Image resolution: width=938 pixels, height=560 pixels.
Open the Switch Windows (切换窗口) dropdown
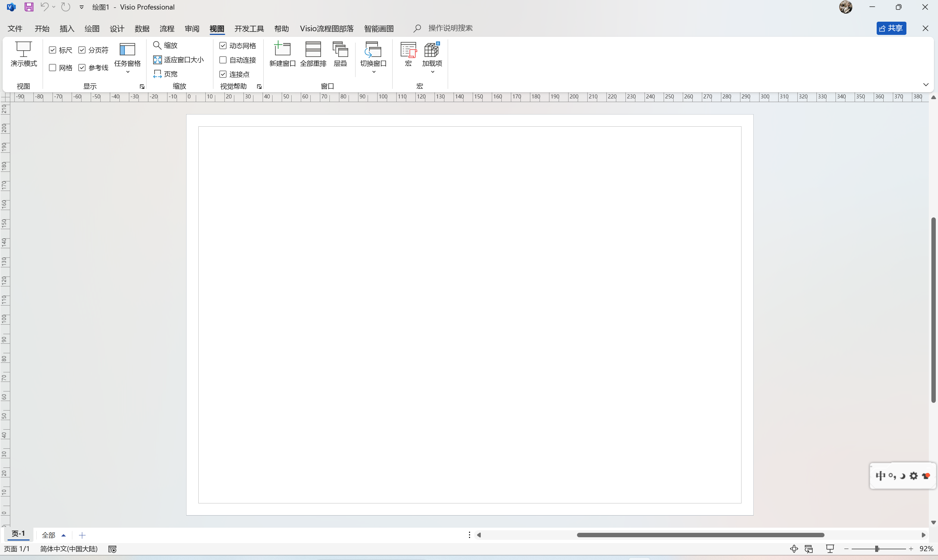coord(374,58)
